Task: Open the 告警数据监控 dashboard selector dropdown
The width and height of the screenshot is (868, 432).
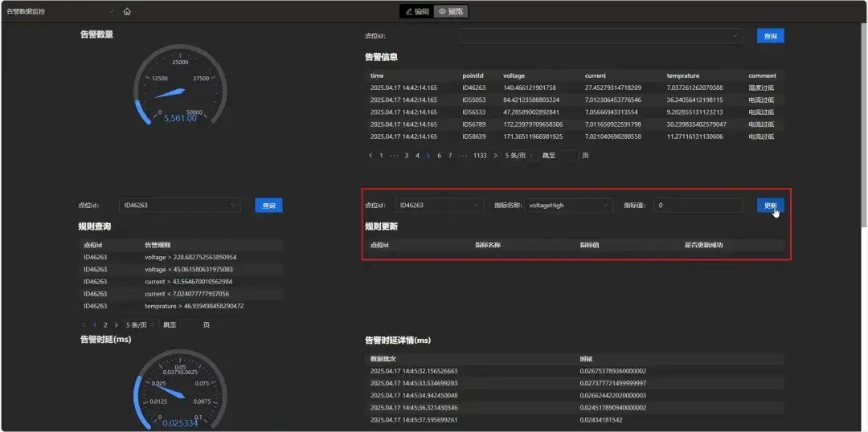Action: [59, 11]
